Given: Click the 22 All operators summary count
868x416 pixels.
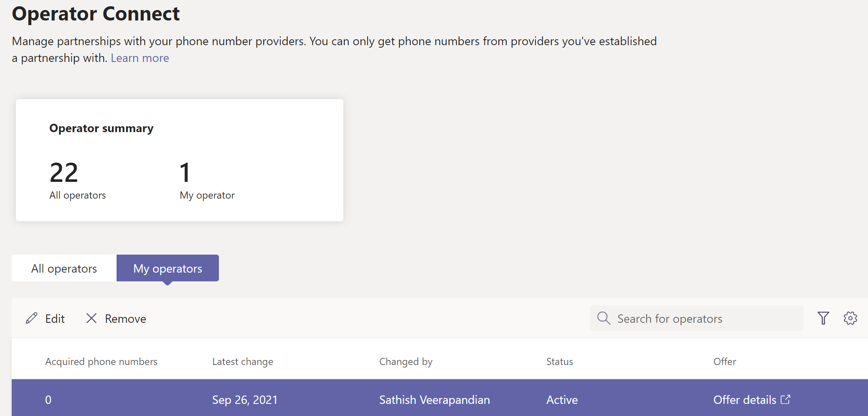Looking at the screenshot, I should click(x=64, y=173).
